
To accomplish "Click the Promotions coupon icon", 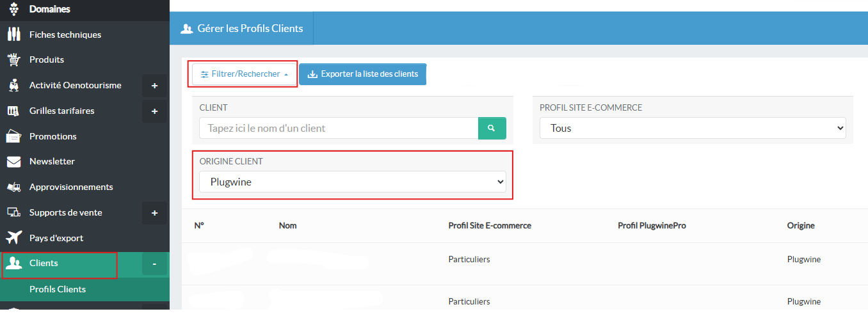I will [13, 136].
